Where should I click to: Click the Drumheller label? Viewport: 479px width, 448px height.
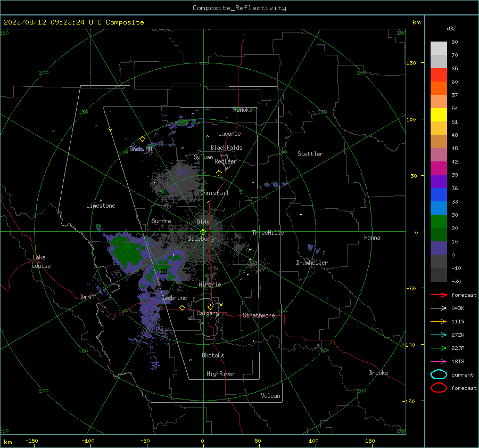pyautogui.click(x=312, y=263)
